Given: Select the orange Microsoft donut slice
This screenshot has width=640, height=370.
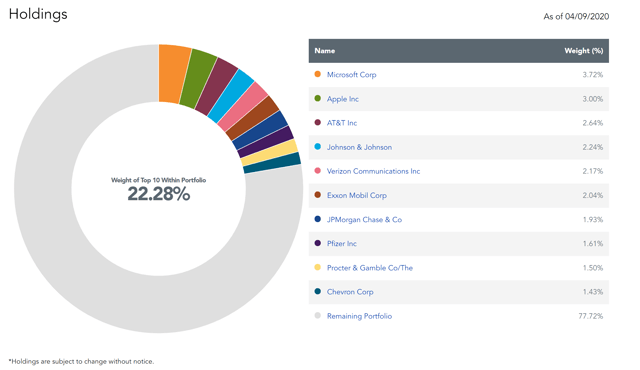Looking at the screenshot, I should pos(173,73).
